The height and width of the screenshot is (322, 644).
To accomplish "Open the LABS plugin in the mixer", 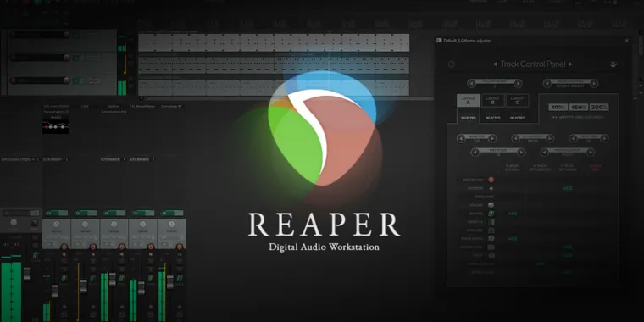I will (85, 107).
